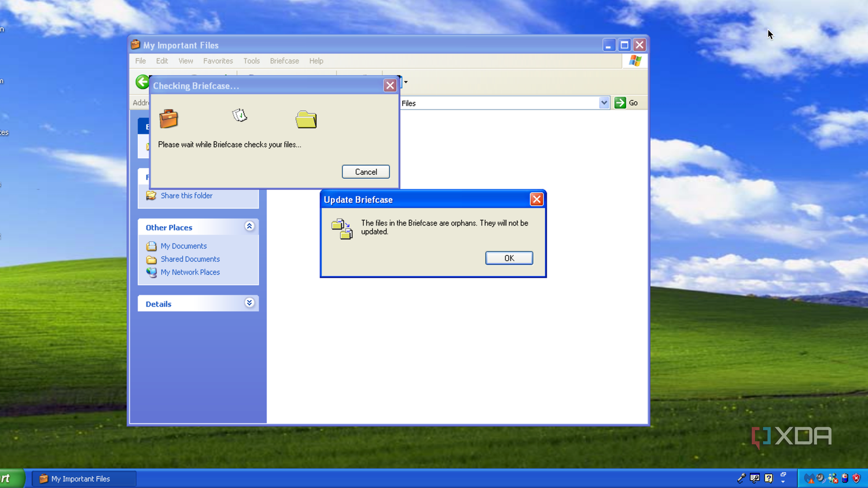Select the yellow folder icon in the dialog

pos(306,120)
